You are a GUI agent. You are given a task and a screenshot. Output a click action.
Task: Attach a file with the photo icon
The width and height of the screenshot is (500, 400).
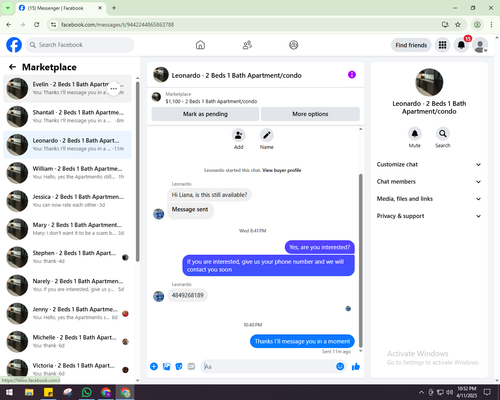(166, 367)
